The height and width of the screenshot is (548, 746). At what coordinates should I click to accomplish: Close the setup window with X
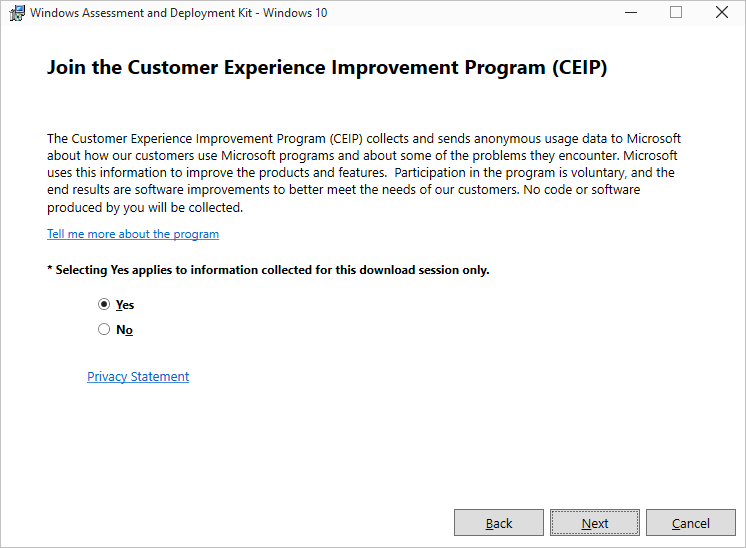(722, 13)
